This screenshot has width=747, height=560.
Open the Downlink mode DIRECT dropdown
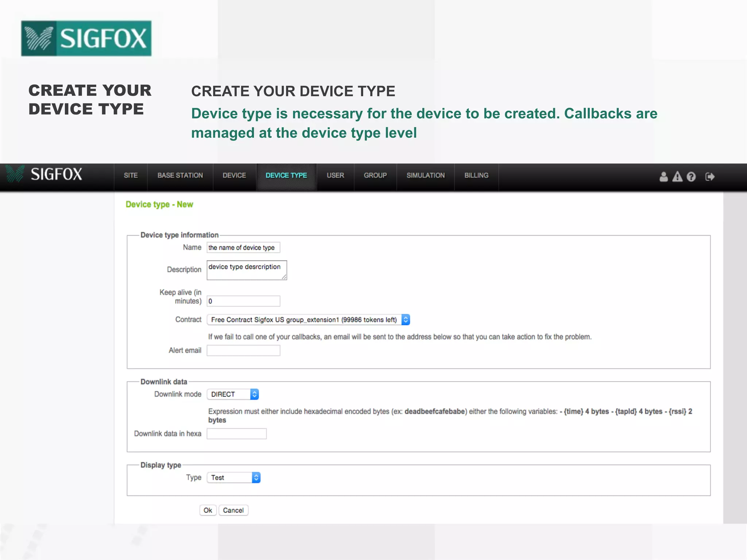[233, 394]
